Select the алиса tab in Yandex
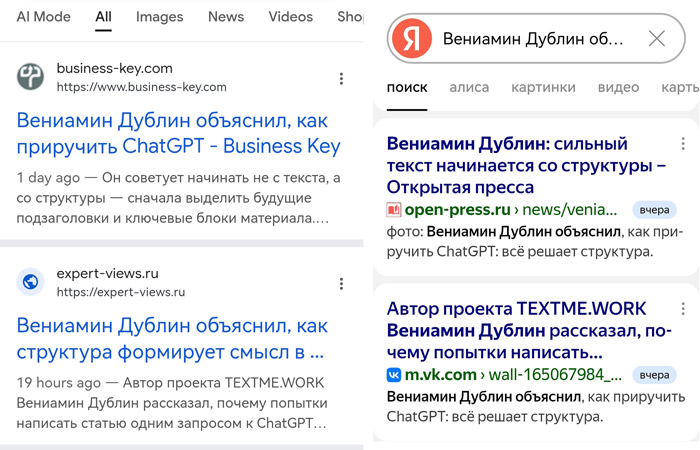Viewport: 700px width, 450px height. [x=469, y=88]
